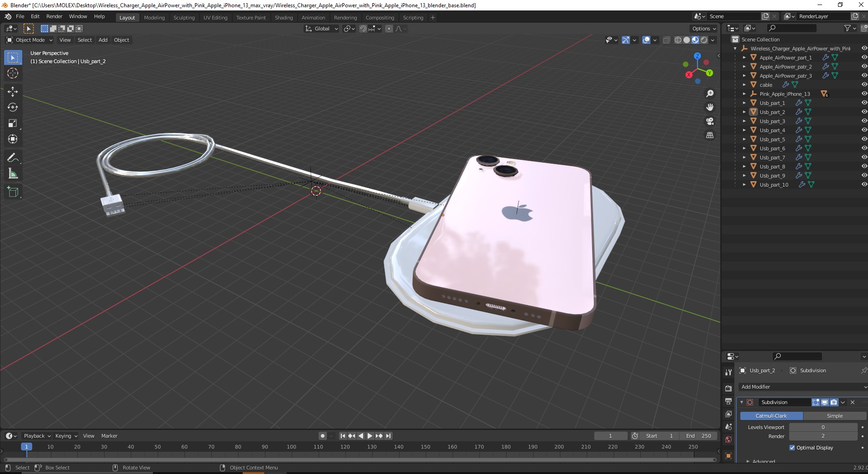868x474 pixels.
Task: Open the Options dropdown
Action: 704,29
